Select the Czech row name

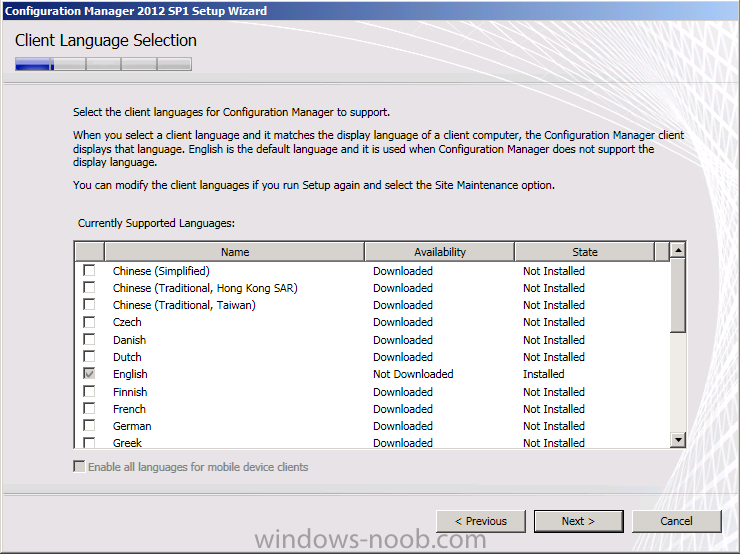click(x=127, y=322)
